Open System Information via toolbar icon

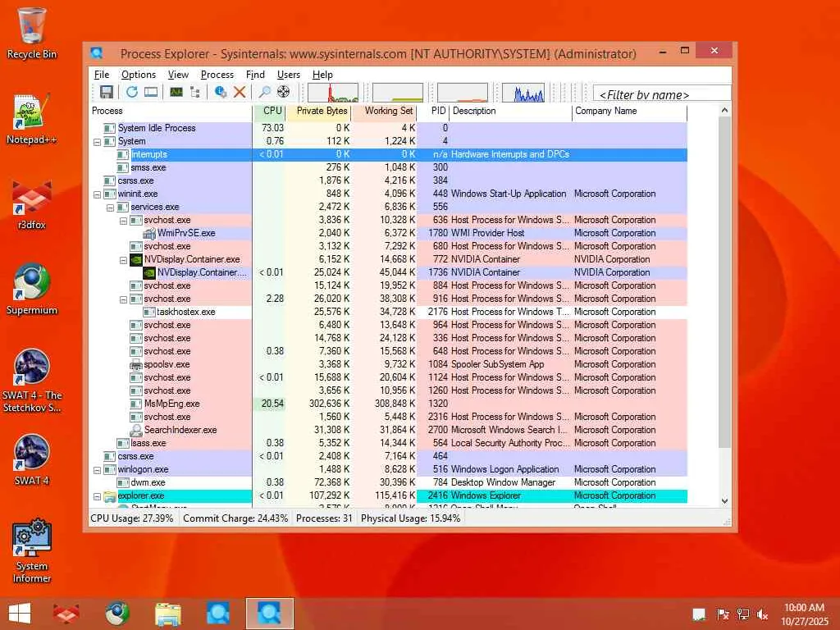(x=176, y=92)
